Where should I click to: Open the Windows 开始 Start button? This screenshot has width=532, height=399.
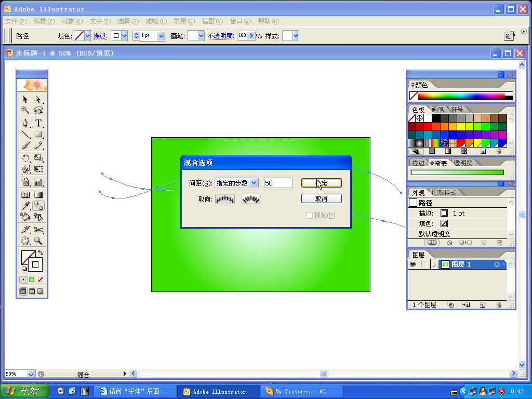[24, 391]
